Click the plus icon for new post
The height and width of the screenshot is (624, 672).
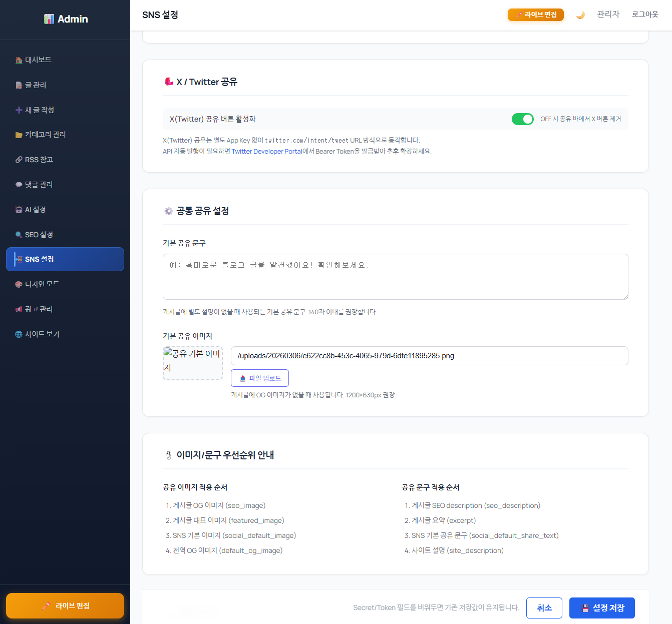point(19,110)
